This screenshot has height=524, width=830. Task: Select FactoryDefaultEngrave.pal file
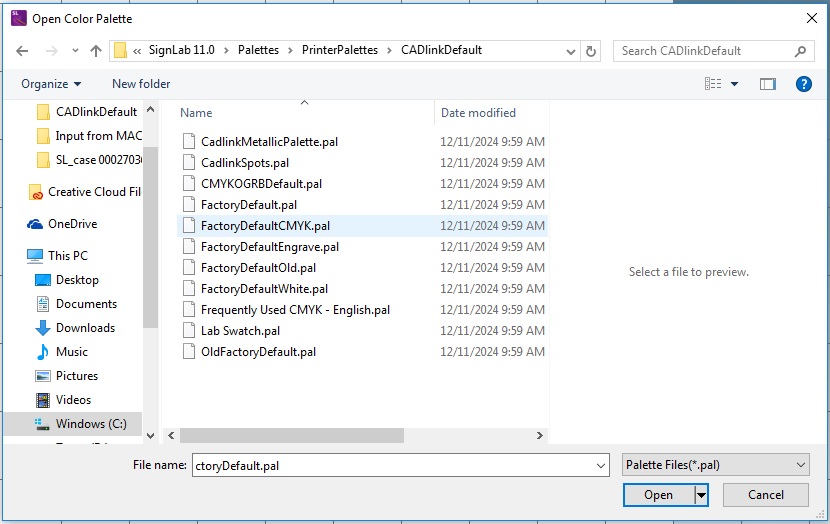(x=270, y=247)
